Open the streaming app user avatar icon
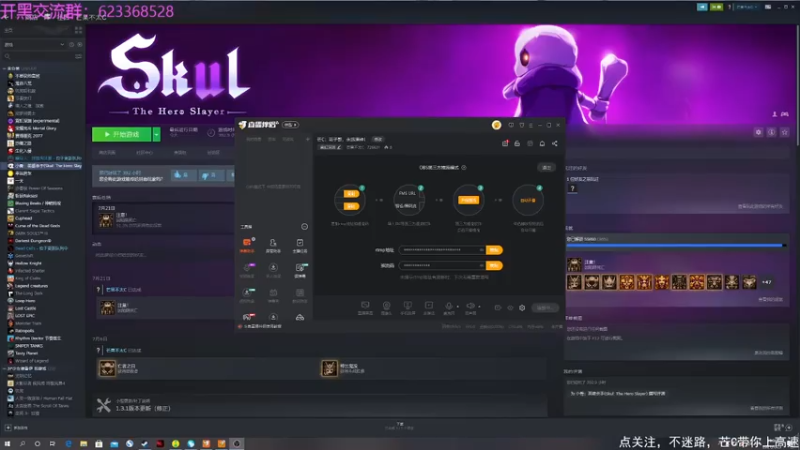The height and width of the screenshot is (450, 800). coord(496,125)
